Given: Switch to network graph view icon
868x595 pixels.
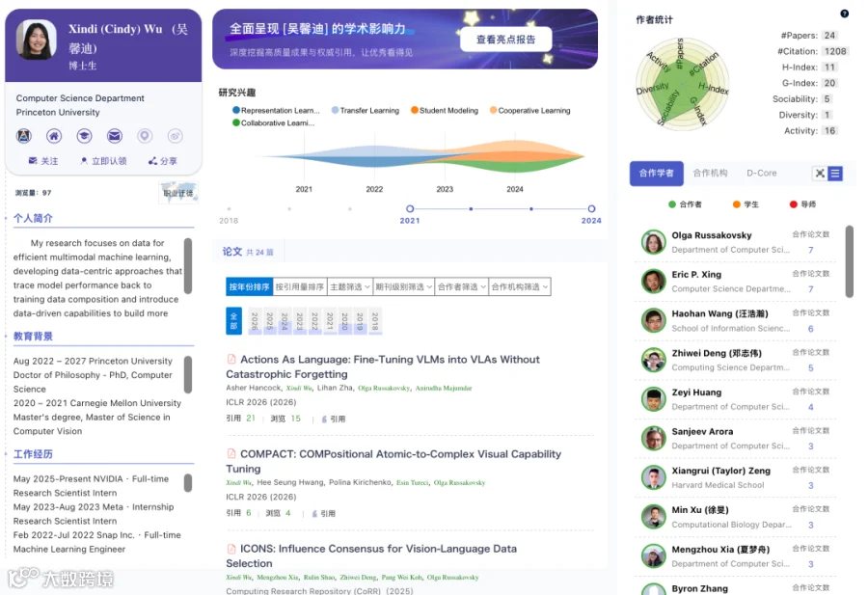Looking at the screenshot, I should click(820, 174).
